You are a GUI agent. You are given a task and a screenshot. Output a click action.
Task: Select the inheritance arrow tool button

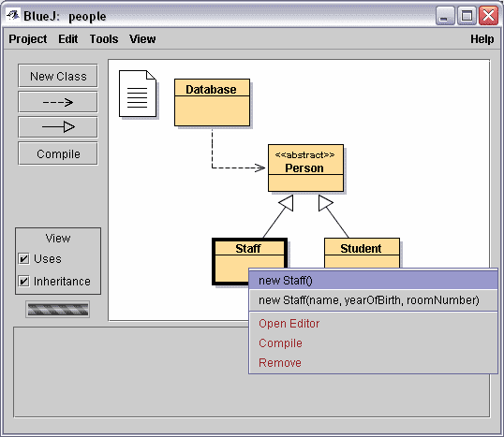click(x=58, y=127)
